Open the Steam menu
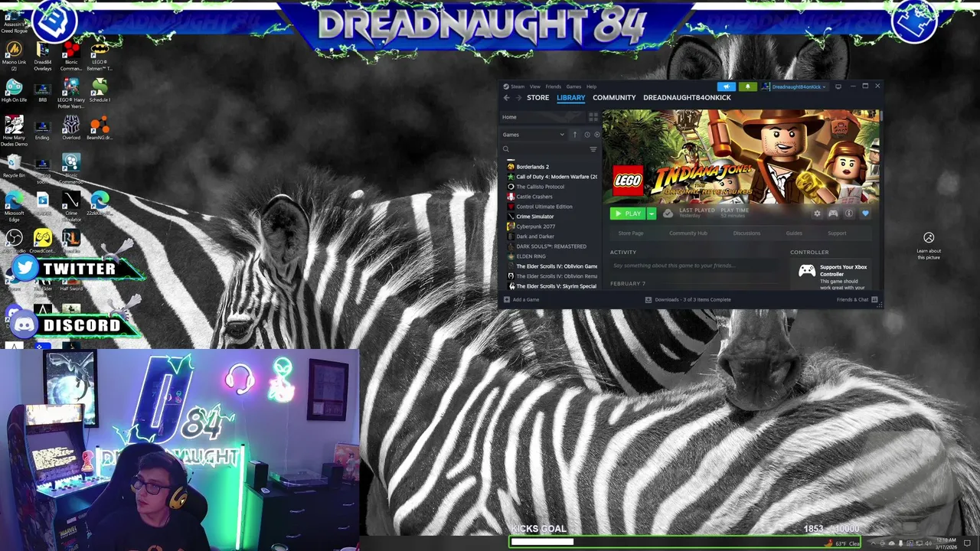The height and width of the screenshot is (551, 980). (518, 86)
